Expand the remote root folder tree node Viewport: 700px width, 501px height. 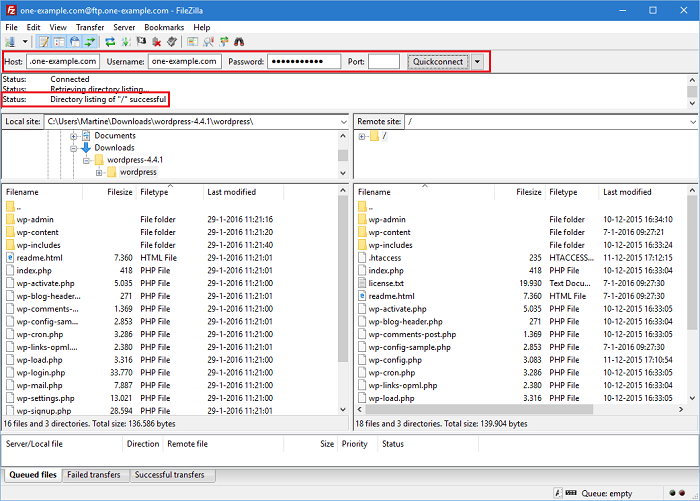pyautogui.click(x=361, y=136)
